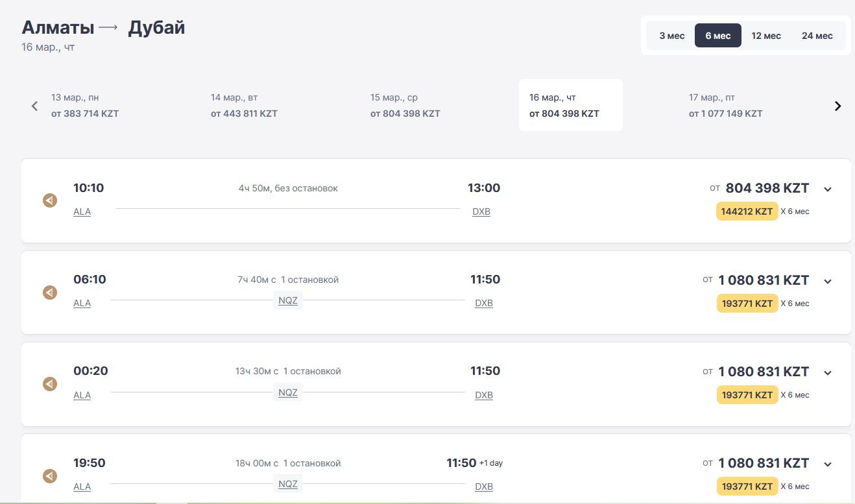855x504 pixels.
Task: Select 3 мес installment period
Action: click(x=671, y=36)
